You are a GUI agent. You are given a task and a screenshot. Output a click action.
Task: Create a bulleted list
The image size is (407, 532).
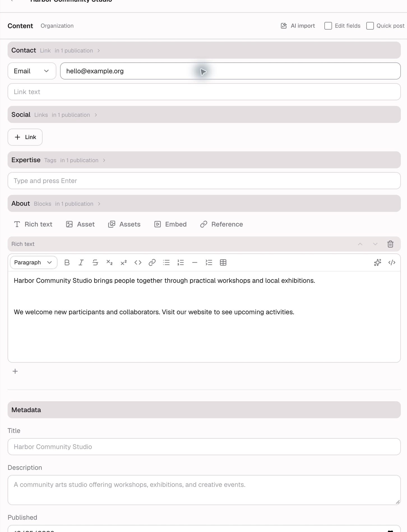pyautogui.click(x=166, y=262)
